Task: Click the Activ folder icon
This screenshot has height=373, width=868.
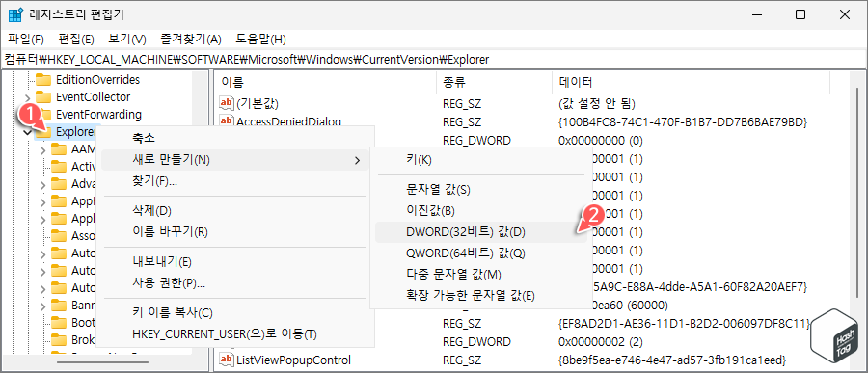Action: (x=58, y=167)
